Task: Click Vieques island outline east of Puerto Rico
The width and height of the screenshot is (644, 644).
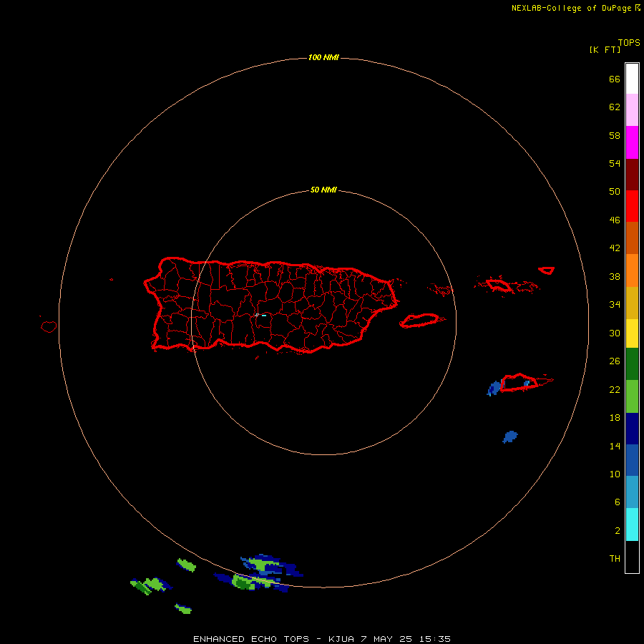Action: (420, 321)
